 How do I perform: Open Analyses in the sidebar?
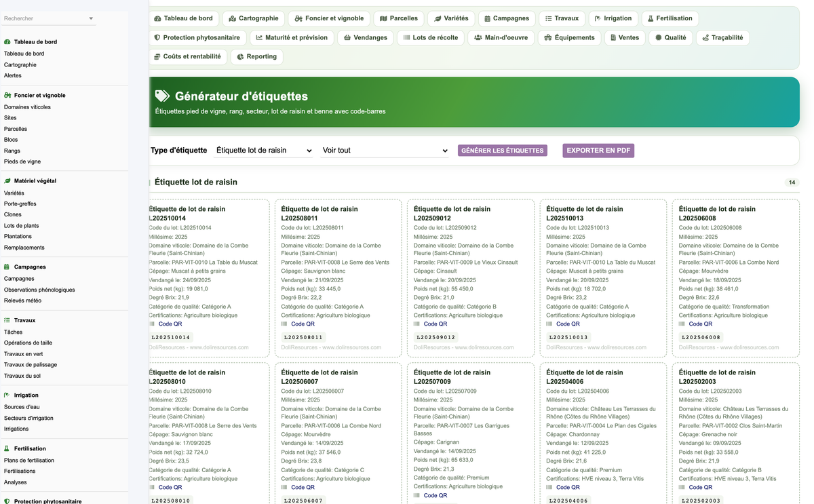(16, 482)
